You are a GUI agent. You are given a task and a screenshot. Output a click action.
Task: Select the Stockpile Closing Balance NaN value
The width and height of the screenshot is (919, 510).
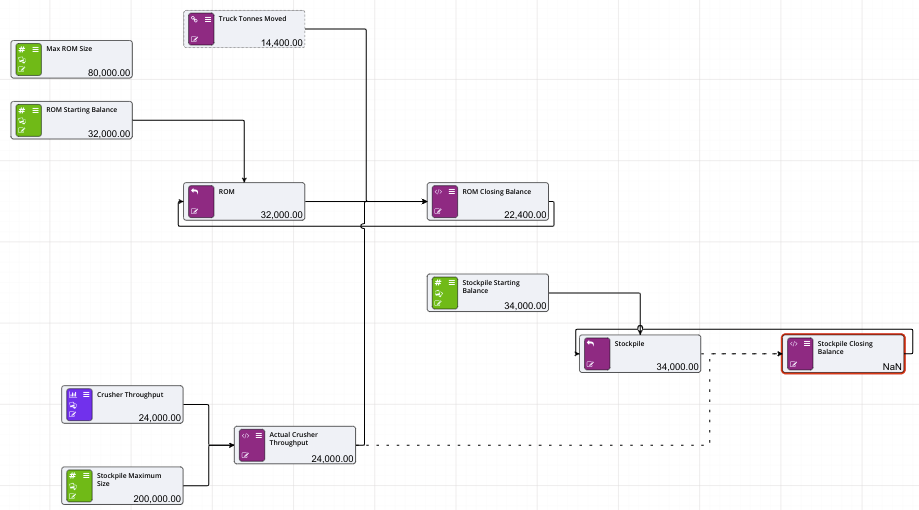tap(891, 367)
